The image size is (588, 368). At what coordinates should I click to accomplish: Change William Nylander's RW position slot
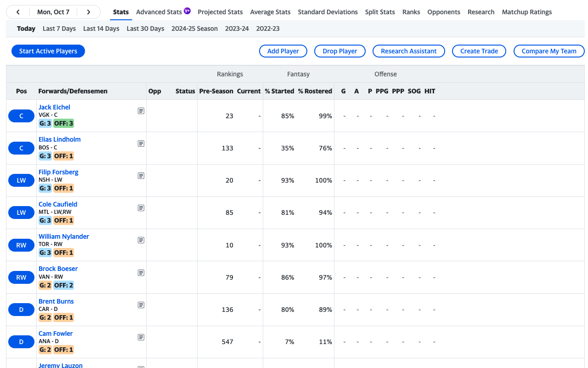coord(21,245)
